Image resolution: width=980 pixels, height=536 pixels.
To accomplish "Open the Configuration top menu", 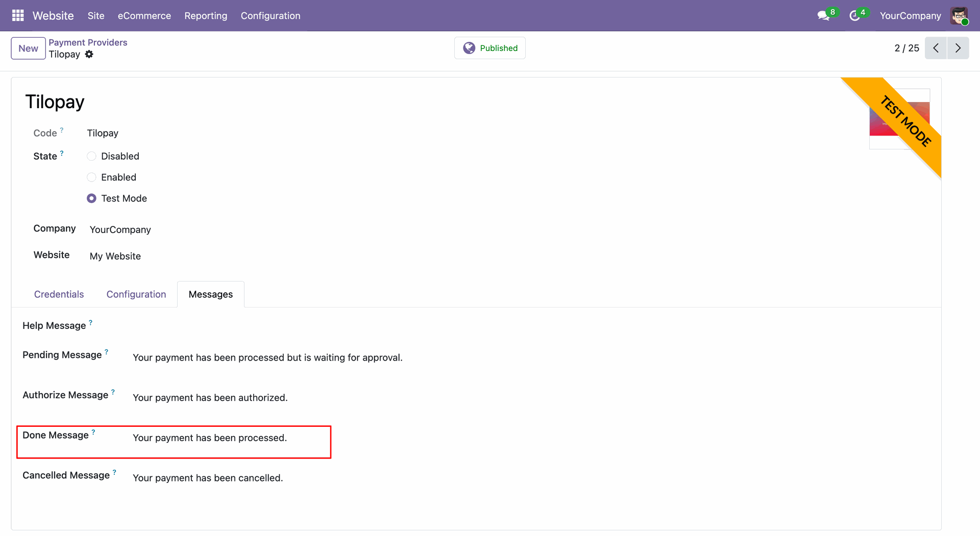I will (271, 16).
